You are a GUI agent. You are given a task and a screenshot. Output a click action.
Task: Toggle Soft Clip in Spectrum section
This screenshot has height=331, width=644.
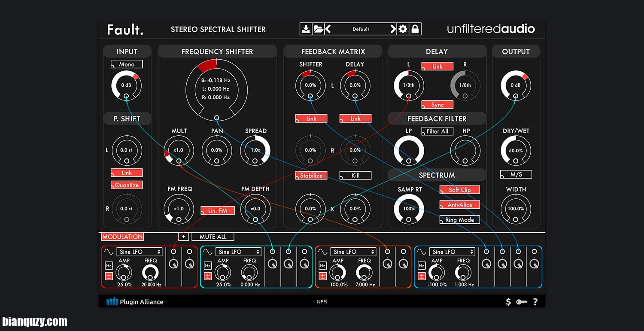(460, 190)
